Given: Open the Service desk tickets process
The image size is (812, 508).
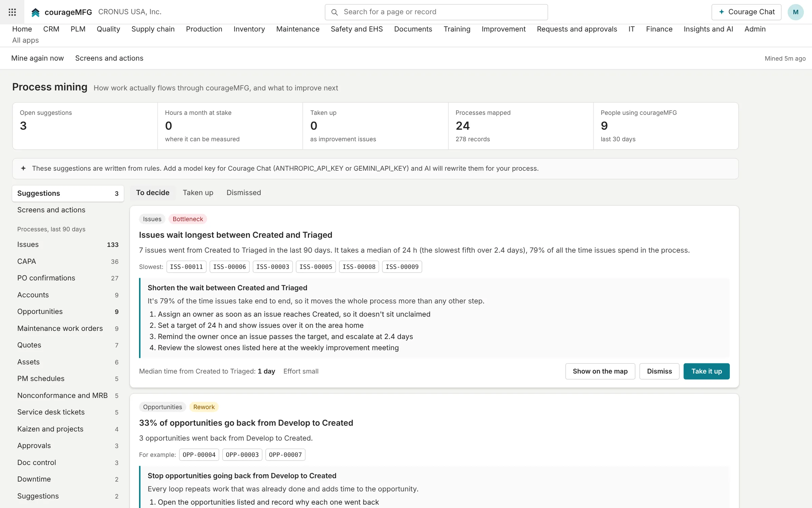Looking at the screenshot, I should pos(68,412).
